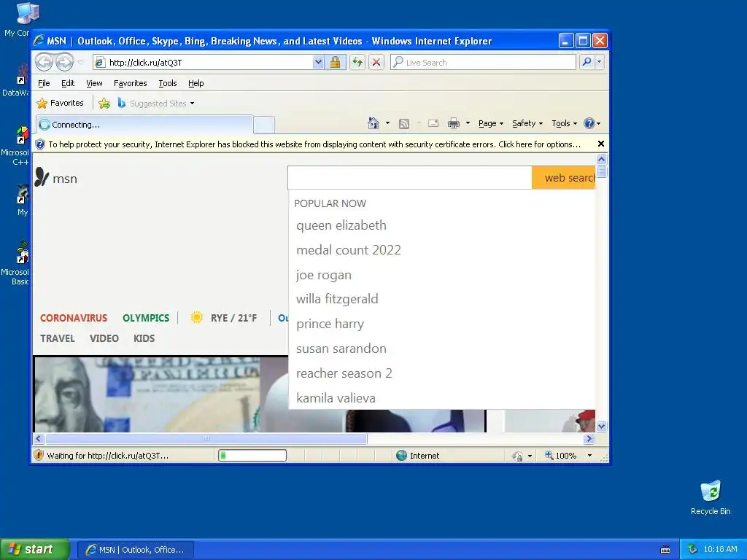
Task: Click the security lock icon
Action: (336, 63)
